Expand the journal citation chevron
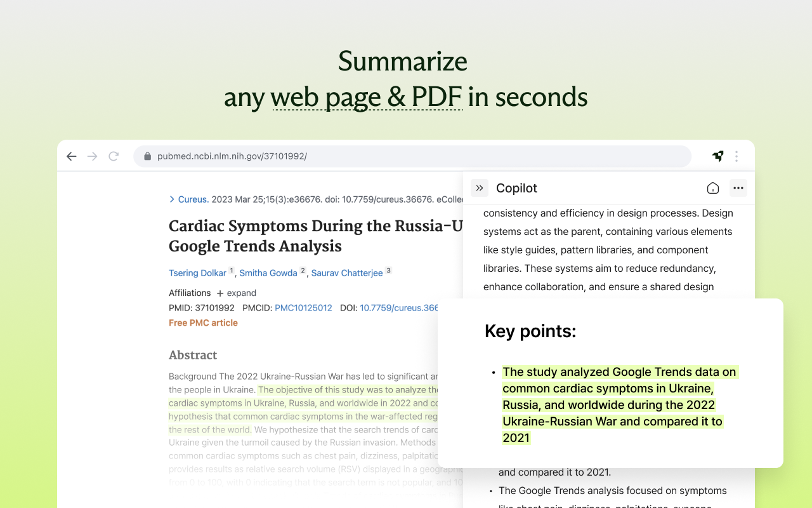Image resolution: width=812 pixels, height=508 pixels. point(172,199)
